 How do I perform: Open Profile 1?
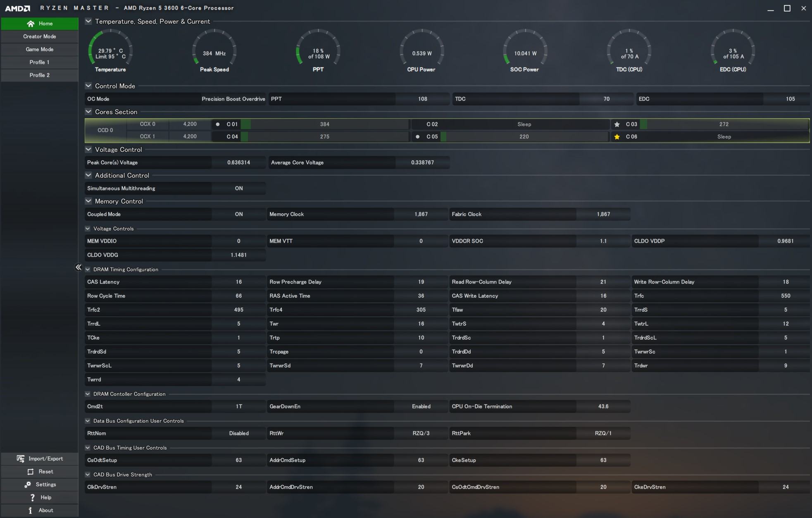pyautogui.click(x=40, y=62)
